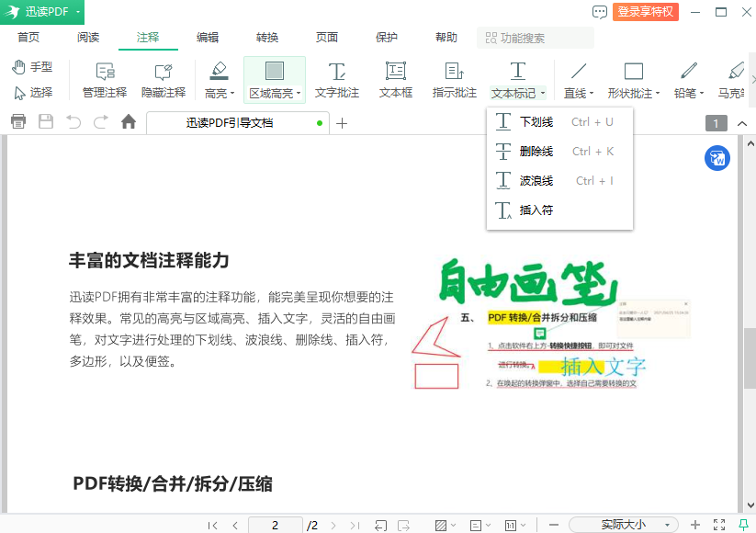
Task: Open the 实际大小 zoom dropdown
Action: [x=624, y=525]
